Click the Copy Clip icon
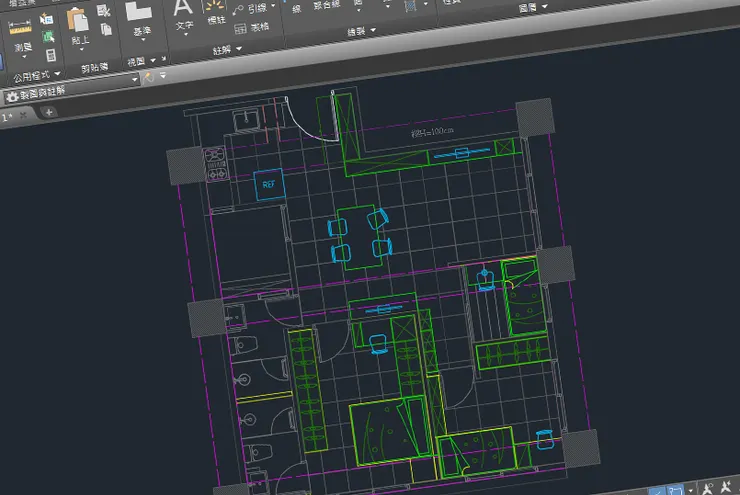 pos(106,30)
